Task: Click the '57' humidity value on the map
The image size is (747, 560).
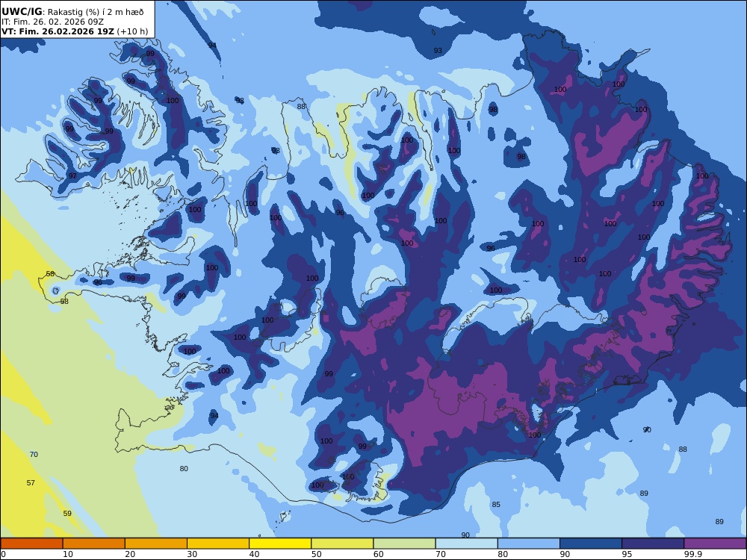Action: tap(31, 483)
